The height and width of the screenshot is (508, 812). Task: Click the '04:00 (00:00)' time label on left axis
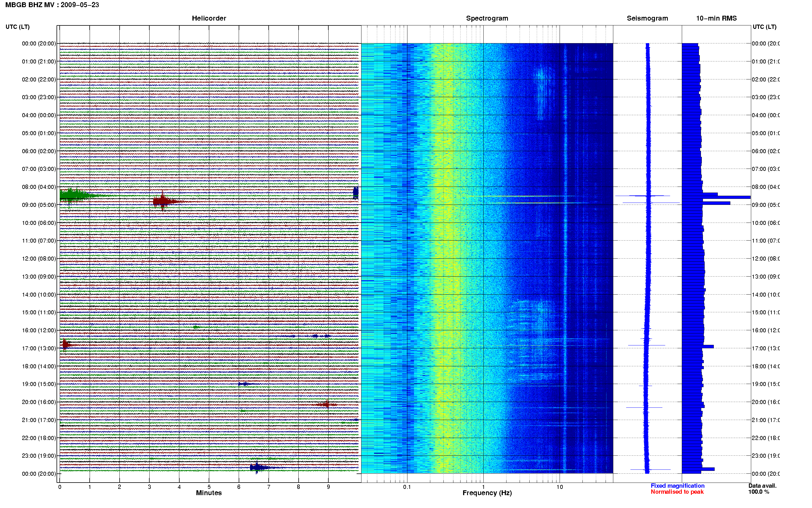[39, 115]
